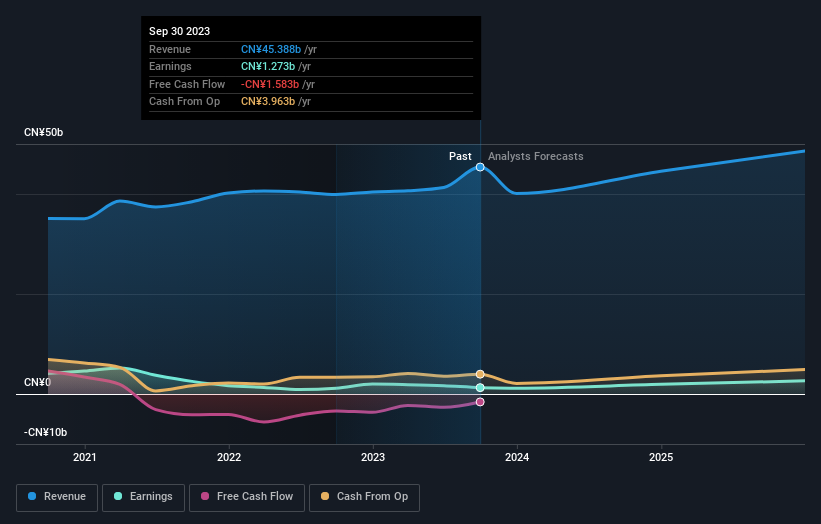The width and height of the screenshot is (821, 524).
Task: Click the pink Free Cash Flow data point
Action: tap(480, 402)
